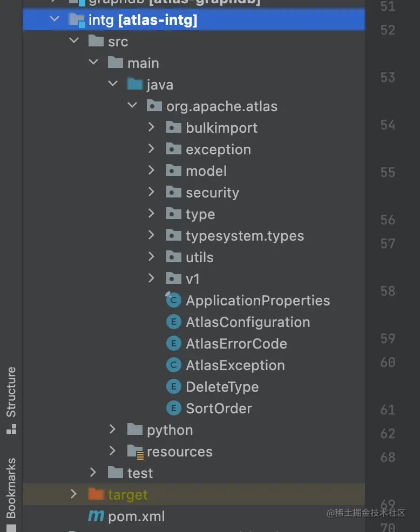This screenshot has width=420, height=532.
Task: Click the test folder icon
Action: (x=116, y=472)
